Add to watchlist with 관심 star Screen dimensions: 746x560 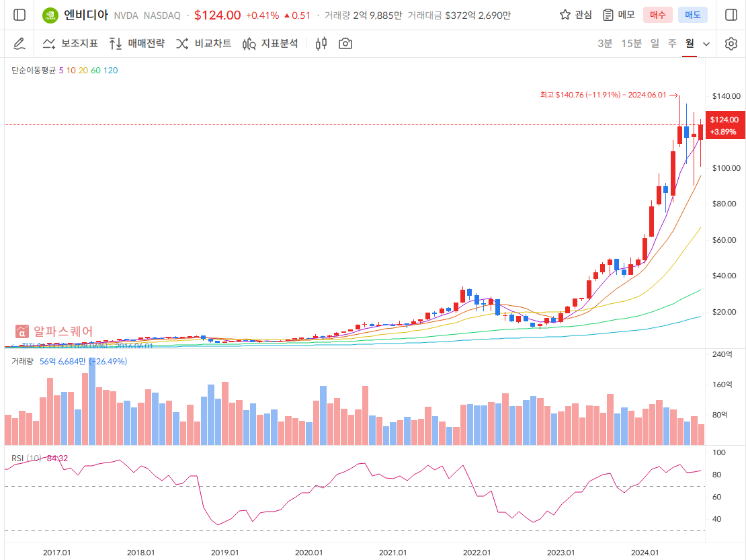click(576, 15)
